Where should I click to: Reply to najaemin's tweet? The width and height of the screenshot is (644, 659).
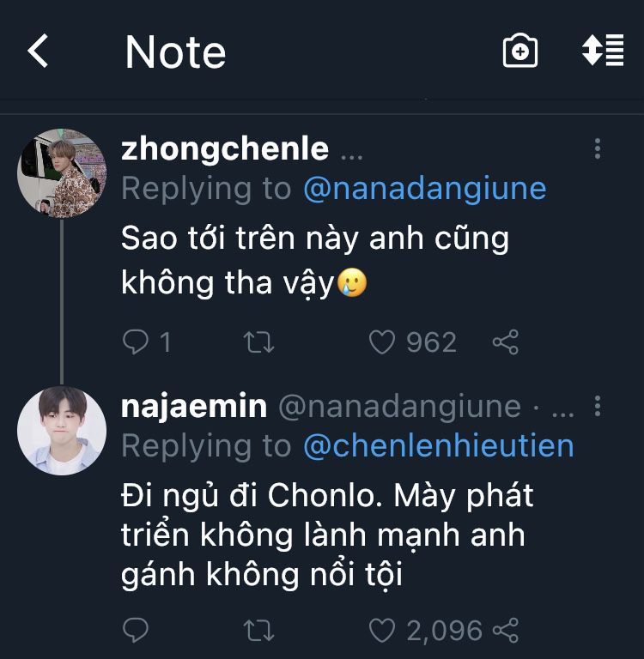(136, 632)
